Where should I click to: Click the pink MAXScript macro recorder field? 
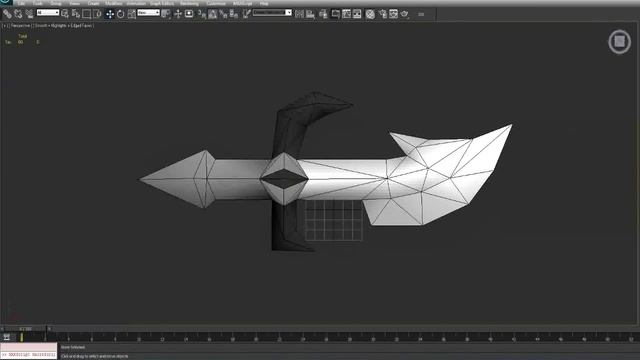pos(29,347)
